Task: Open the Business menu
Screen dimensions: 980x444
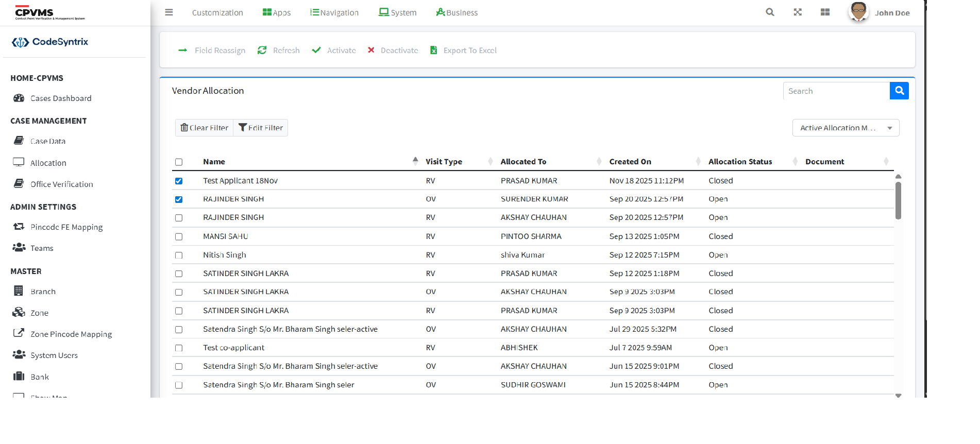Action: pos(457,12)
